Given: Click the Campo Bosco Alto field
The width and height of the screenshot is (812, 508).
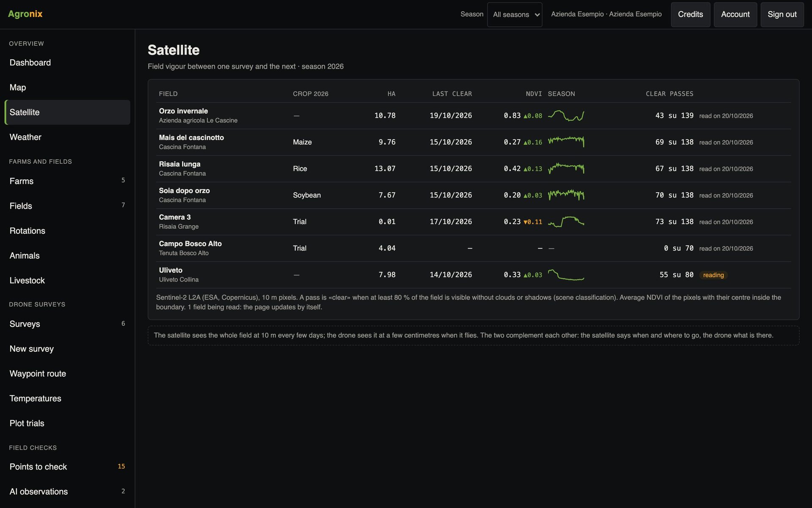Looking at the screenshot, I should [x=190, y=244].
